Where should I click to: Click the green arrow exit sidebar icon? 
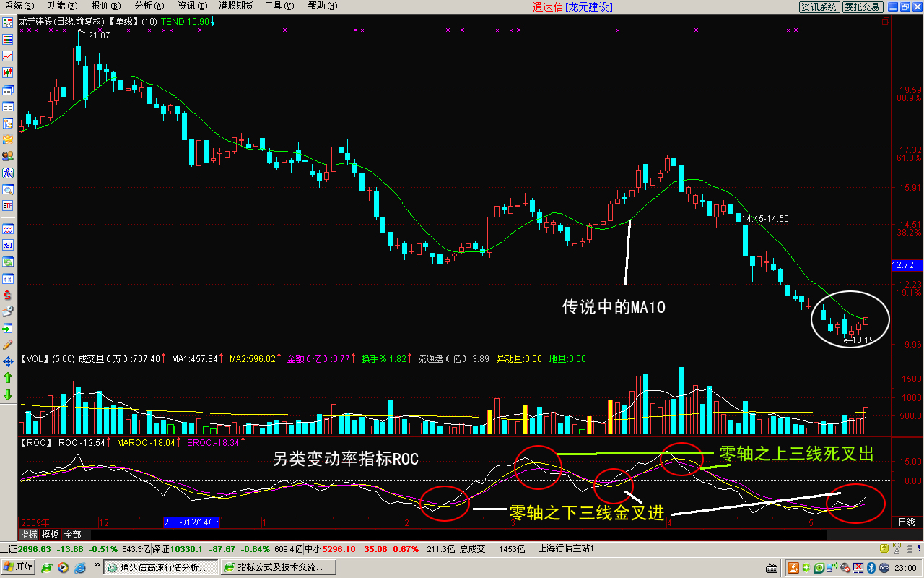[8, 328]
